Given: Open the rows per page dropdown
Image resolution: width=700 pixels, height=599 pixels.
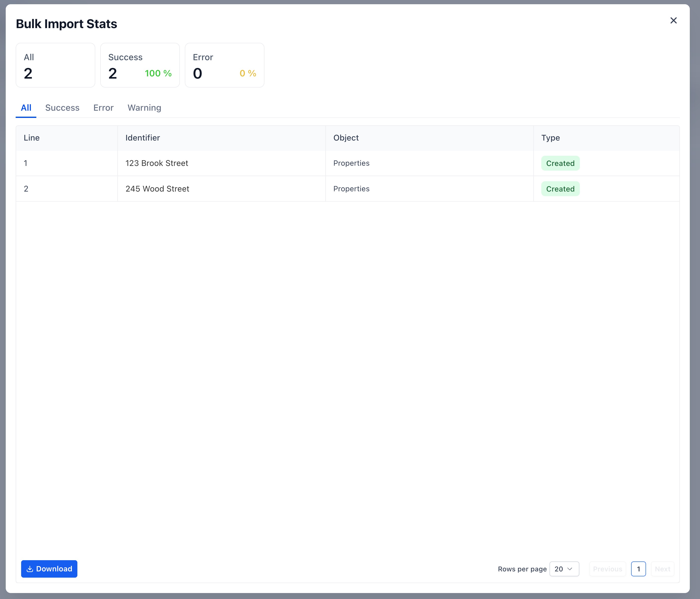Looking at the screenshot, I should [x=564, y=569].
